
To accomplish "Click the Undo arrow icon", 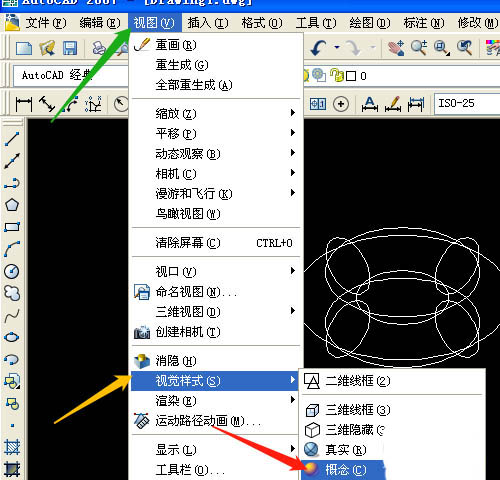I will [318, 48].
